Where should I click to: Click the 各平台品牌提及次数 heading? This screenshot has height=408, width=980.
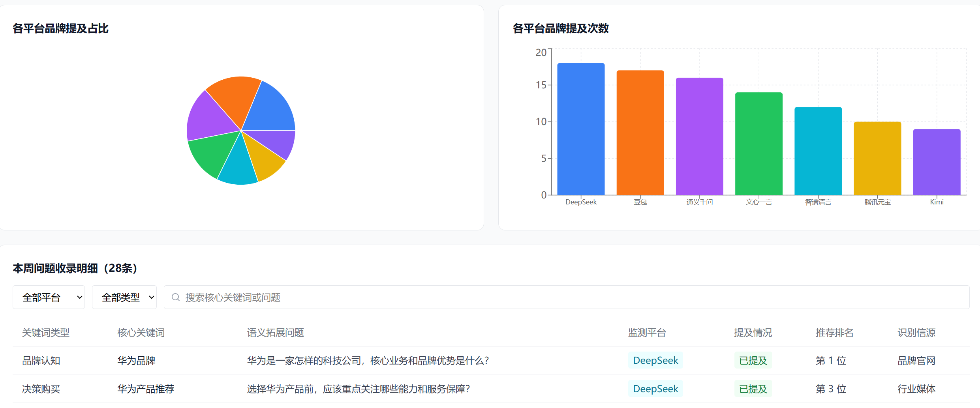coord(561,28)
